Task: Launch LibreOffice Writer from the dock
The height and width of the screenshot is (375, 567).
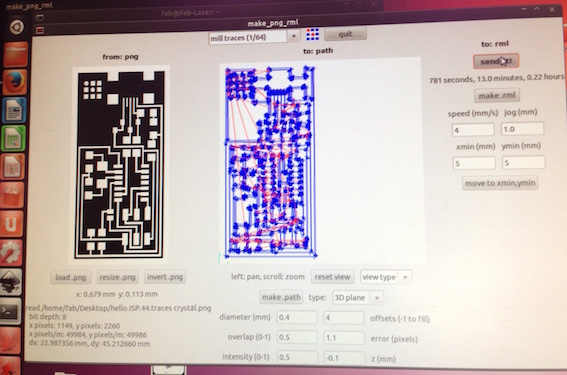Action: [x=14, y=110]
